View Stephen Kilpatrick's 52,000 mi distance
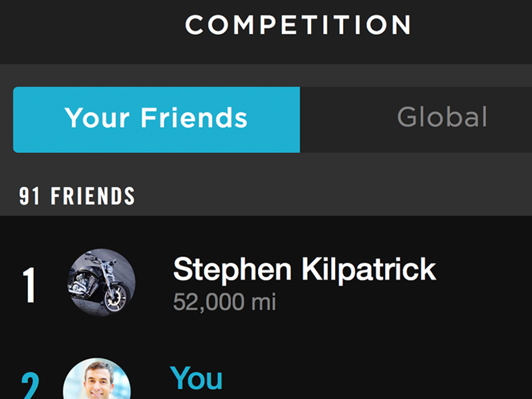The width and height of the screenshot is (532, 399). (x=224, y=302)
